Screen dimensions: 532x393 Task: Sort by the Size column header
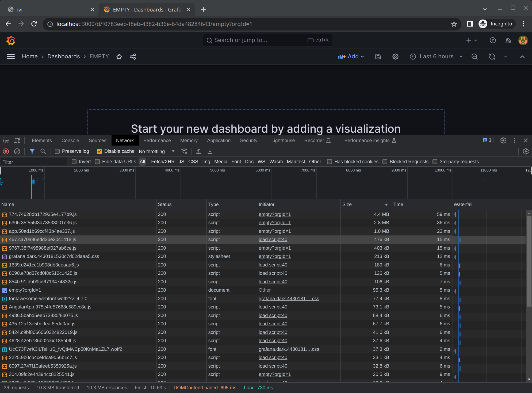[365, 204]
